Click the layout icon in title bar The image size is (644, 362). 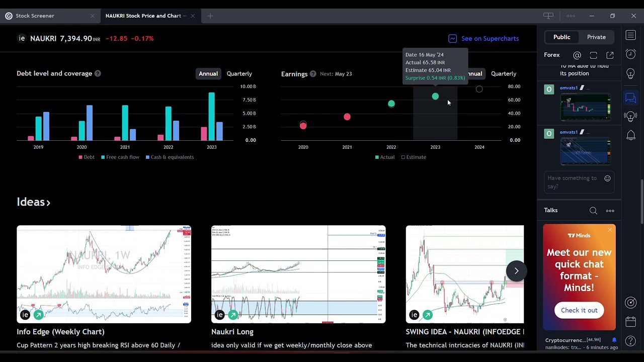pos(548,16)
